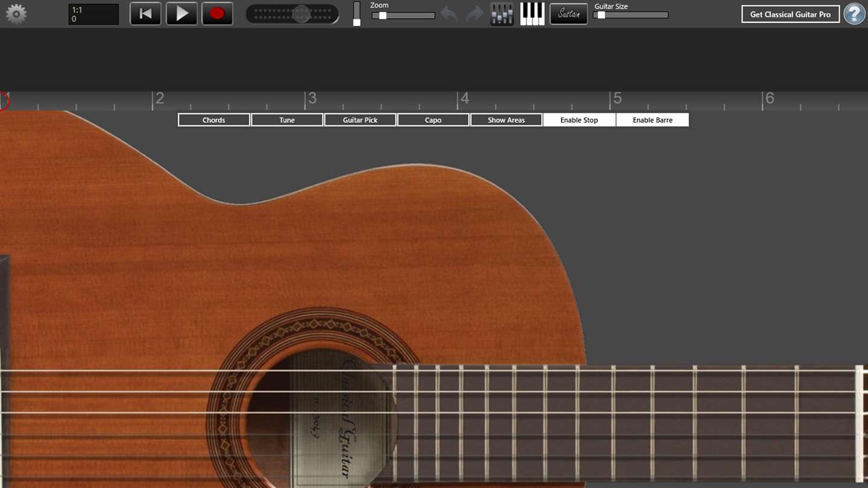This screenshot has width=868, height=488.
Task: Click bar 3 marker on the timeline ruler
Action: (312, 99)
